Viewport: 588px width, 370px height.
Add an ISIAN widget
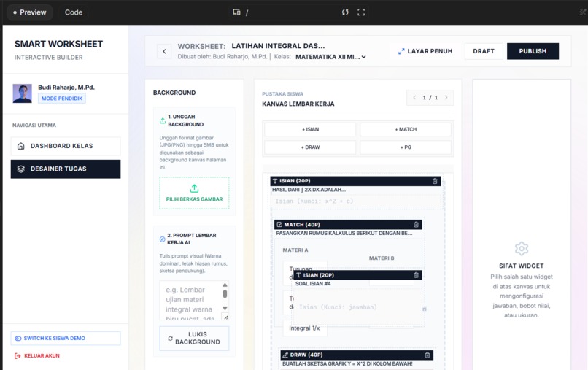(x=310, y=129)
